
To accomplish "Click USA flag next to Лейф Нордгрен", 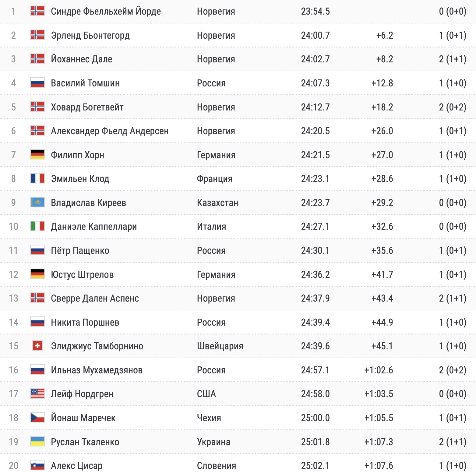I will (37, 393).
